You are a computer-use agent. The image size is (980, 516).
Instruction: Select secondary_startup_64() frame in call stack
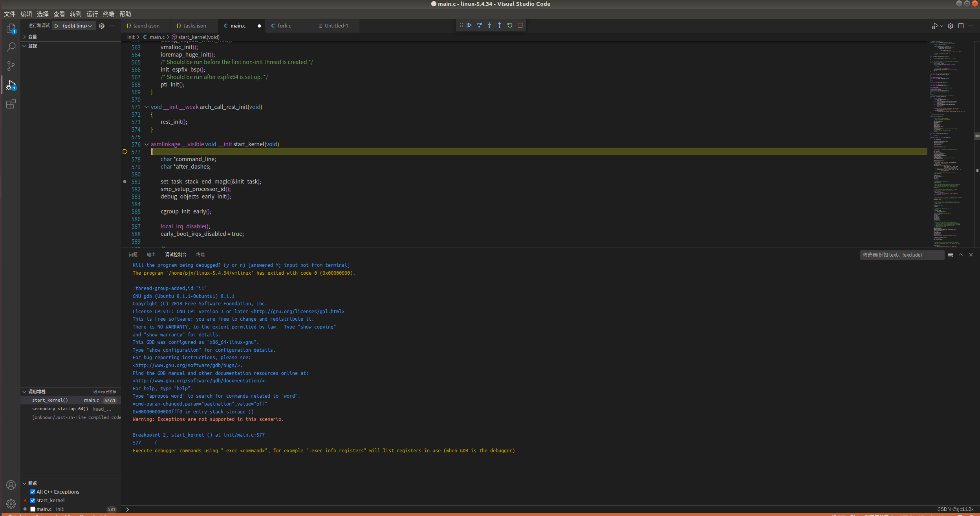tap(71, 409)
